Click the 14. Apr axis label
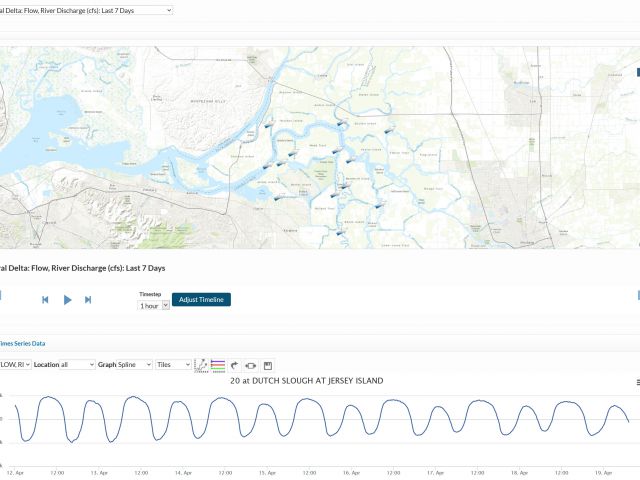Image resolution: width=640 pixels, height=480 pixels. coord(183,473)
